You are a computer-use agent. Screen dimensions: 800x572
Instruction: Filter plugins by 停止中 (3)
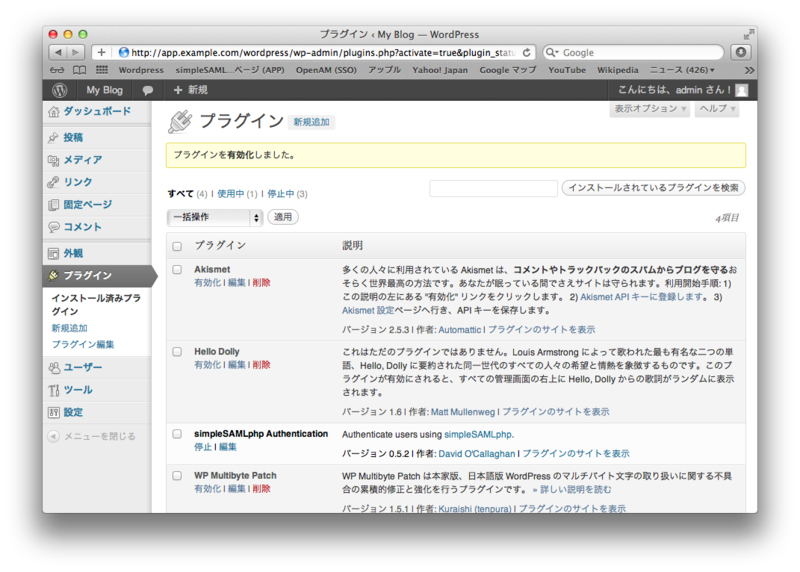pos(287,194)
